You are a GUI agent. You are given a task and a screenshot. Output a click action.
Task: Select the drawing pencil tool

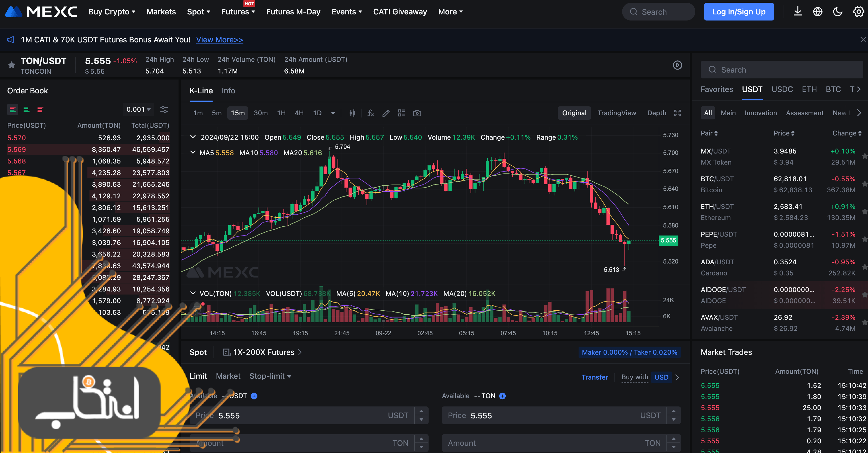click(386, 113)
